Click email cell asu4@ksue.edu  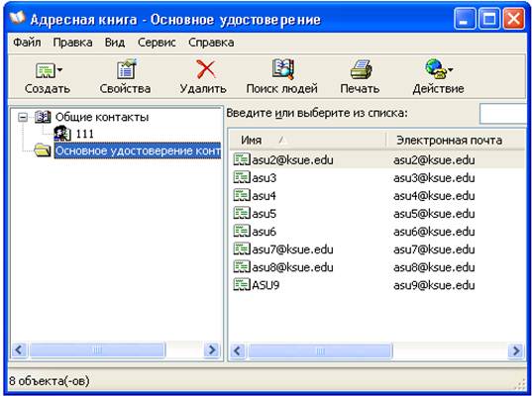[434, 196]
